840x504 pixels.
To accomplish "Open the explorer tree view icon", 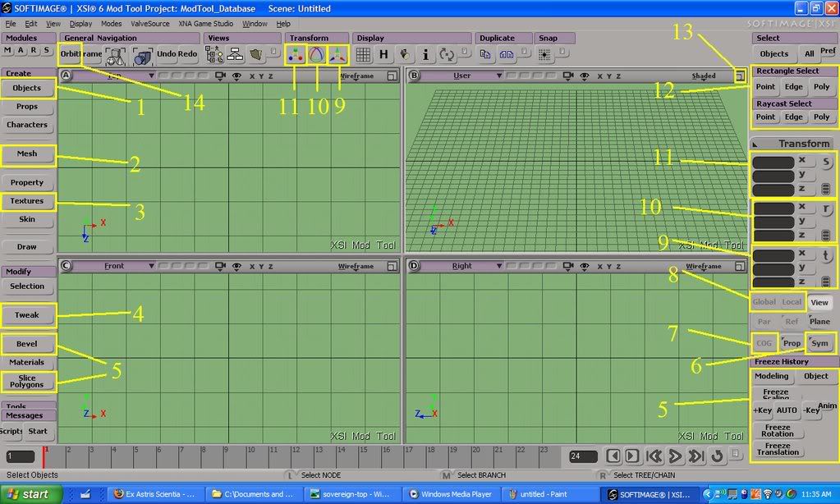I will pos(214,55).
